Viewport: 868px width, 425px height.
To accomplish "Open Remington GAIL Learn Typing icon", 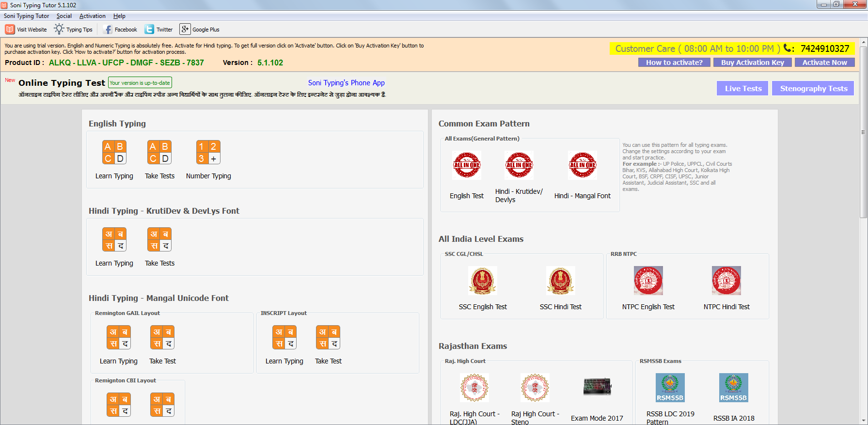I will [x=119, y=337].
